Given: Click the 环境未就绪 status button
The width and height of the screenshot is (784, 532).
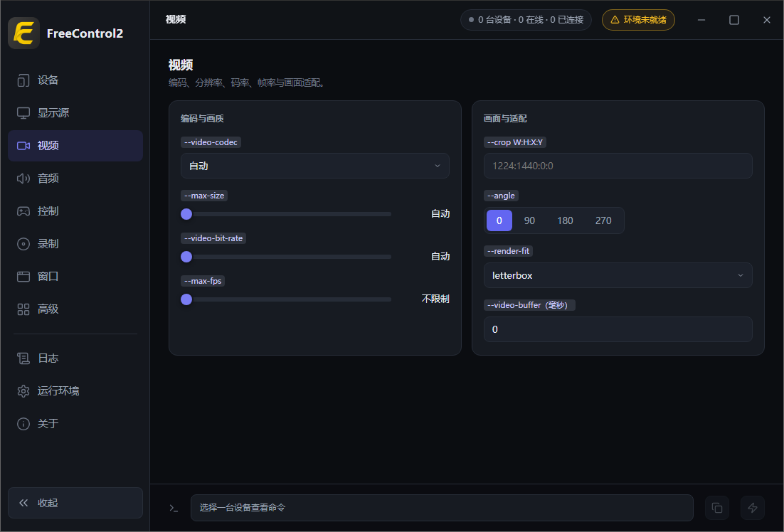Looking at the screenshot, I should tap(638, 20).
